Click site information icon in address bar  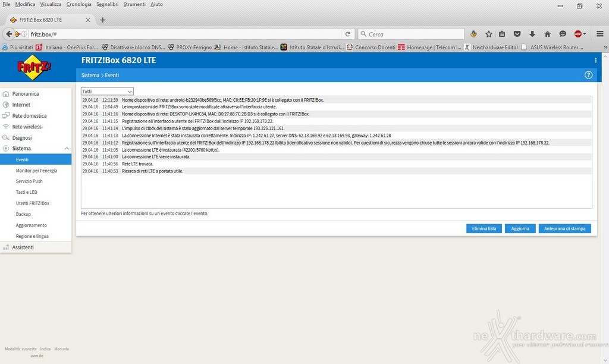(24, 34)
